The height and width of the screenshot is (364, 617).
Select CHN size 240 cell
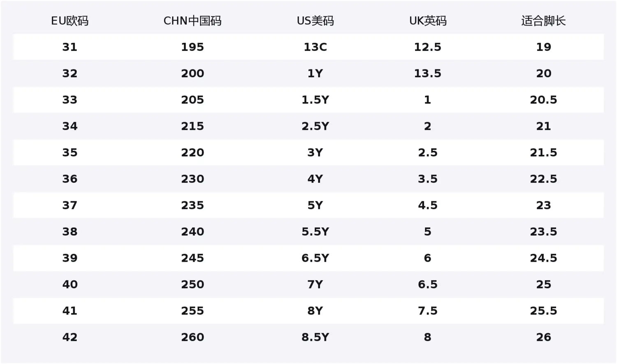click(x=193, y=232)
